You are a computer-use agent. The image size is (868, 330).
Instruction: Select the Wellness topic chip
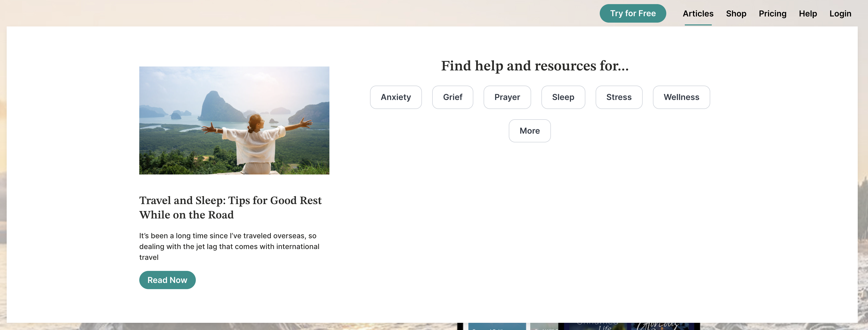coord(681,97)
